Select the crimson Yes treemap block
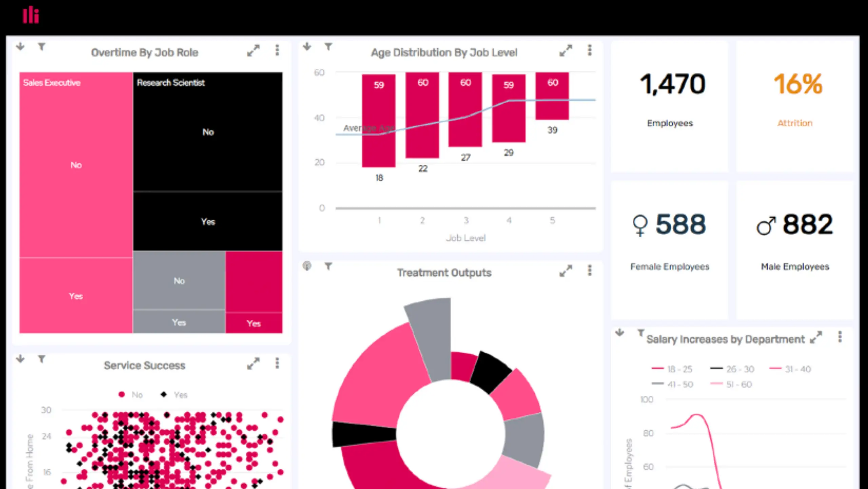868x489 pixels. [x=254, y=323]
